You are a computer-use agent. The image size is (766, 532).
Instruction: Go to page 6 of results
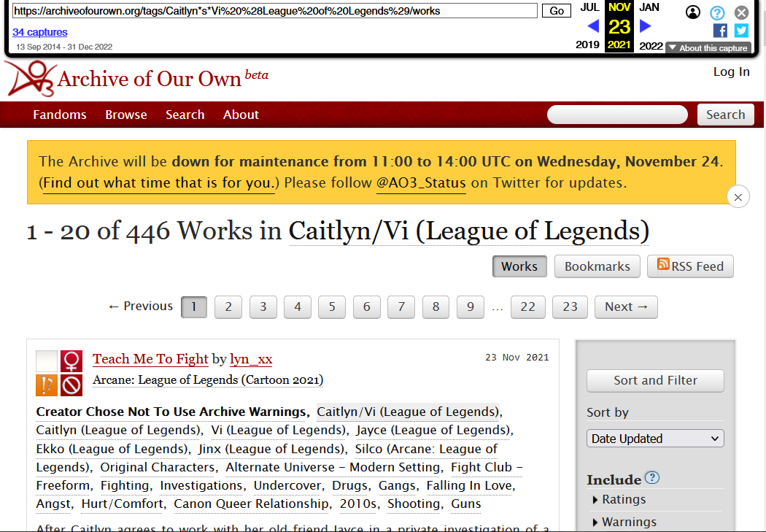366,307
